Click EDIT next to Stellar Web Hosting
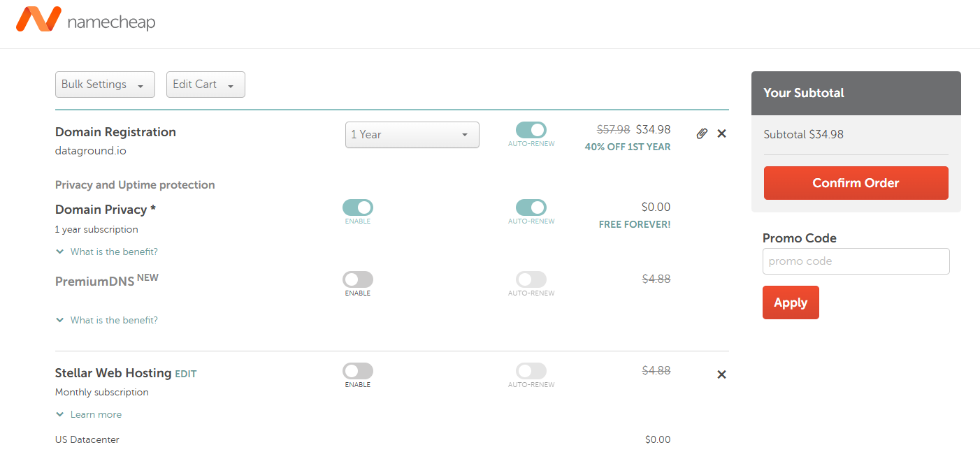Viewport: 980px width, 452px height. tap(185, 374)
